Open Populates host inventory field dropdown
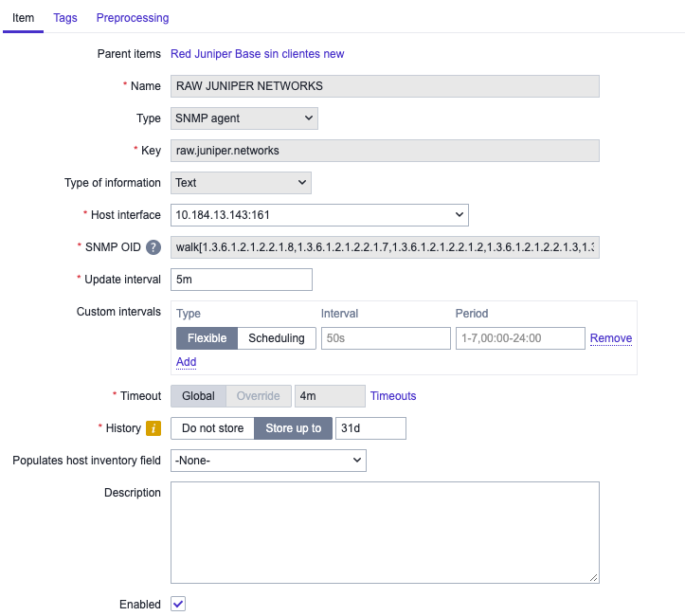The width and height of the screenshot is (685, 616). coord(269,461)
